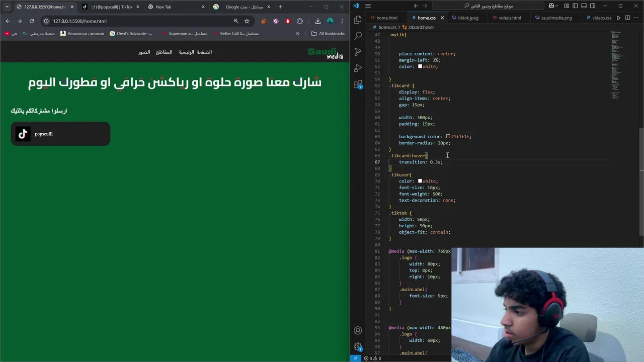Open the Chrome profile avatar
The image size is (644, 362).
pyautogui.click(x=330, y=21)
